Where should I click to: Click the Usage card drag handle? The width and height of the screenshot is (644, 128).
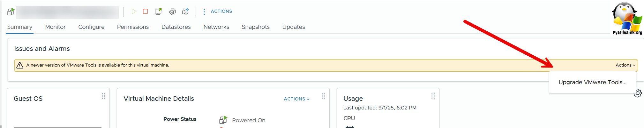pos(433,96)
